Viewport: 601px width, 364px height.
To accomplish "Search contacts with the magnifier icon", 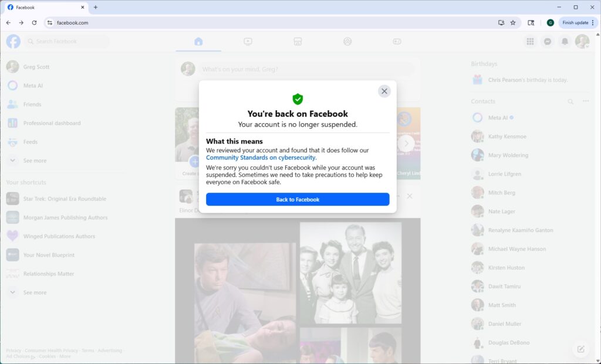I will click(570, 101).
